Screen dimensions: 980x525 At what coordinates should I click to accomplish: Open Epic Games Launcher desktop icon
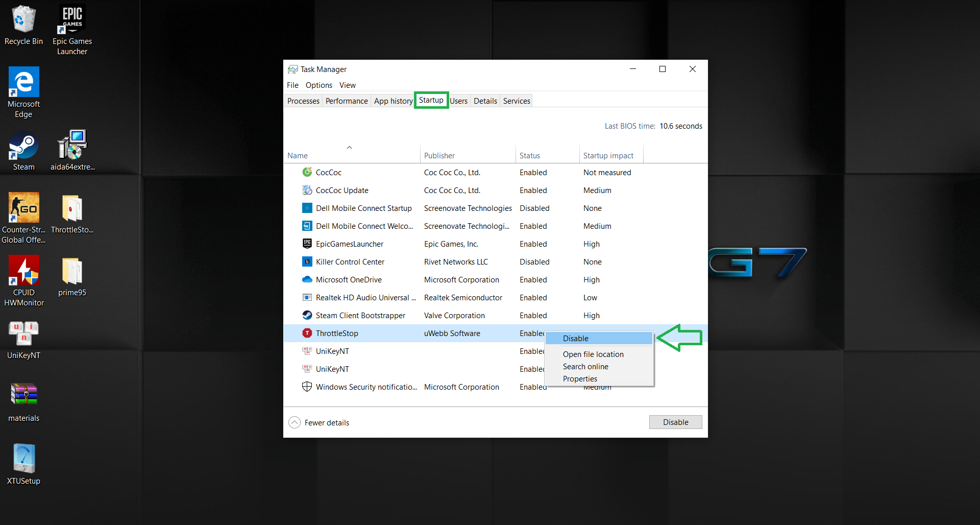(72, 30)
